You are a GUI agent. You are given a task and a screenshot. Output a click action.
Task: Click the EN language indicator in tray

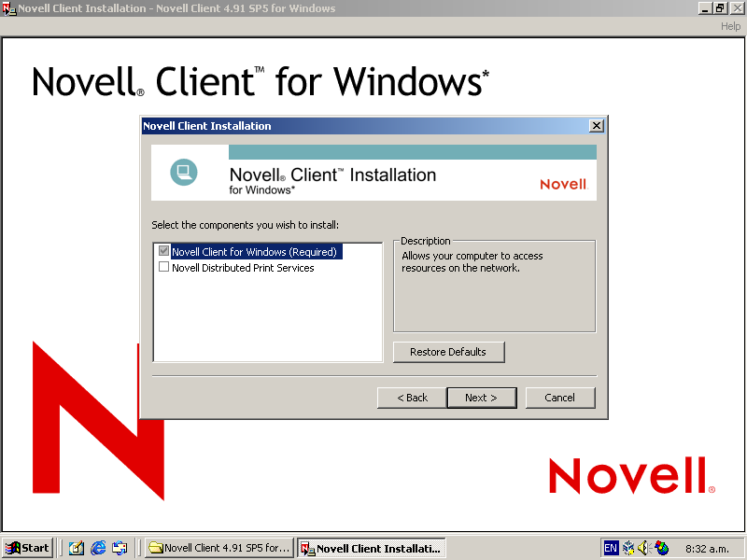[611, 548]
